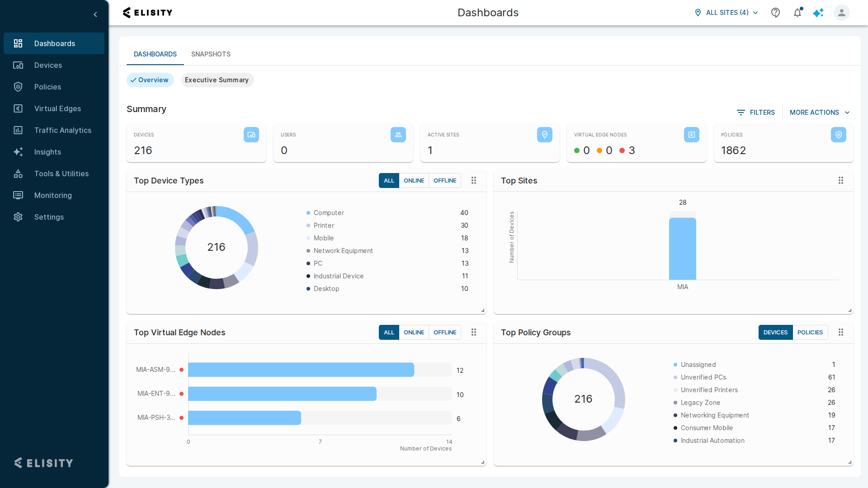Open the AI sparkle assistant icon
The height and width of the screenshot is (488, 868).
[818, 13]
